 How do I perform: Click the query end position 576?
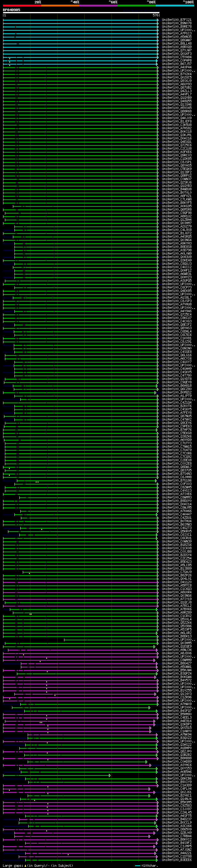[x=155, y=15]
